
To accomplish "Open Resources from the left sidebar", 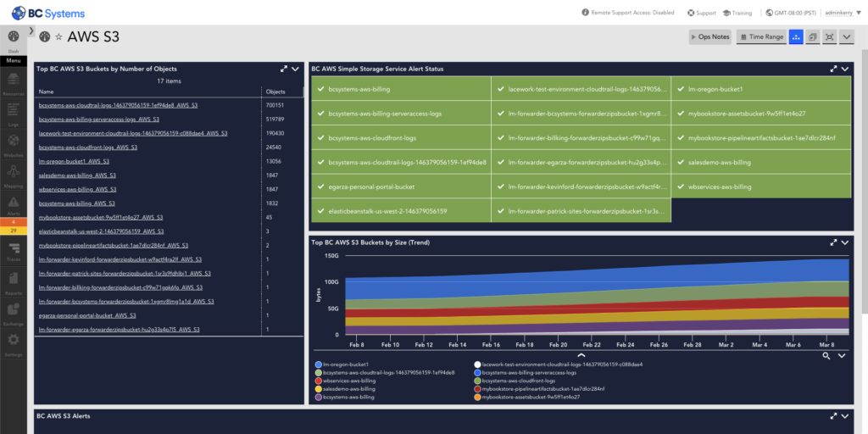I will [14, 84].
